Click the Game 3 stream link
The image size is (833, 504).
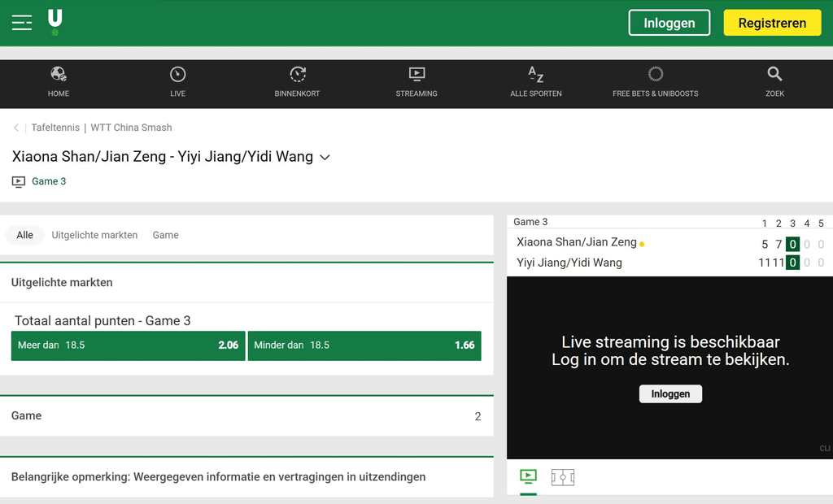point(49,181)
